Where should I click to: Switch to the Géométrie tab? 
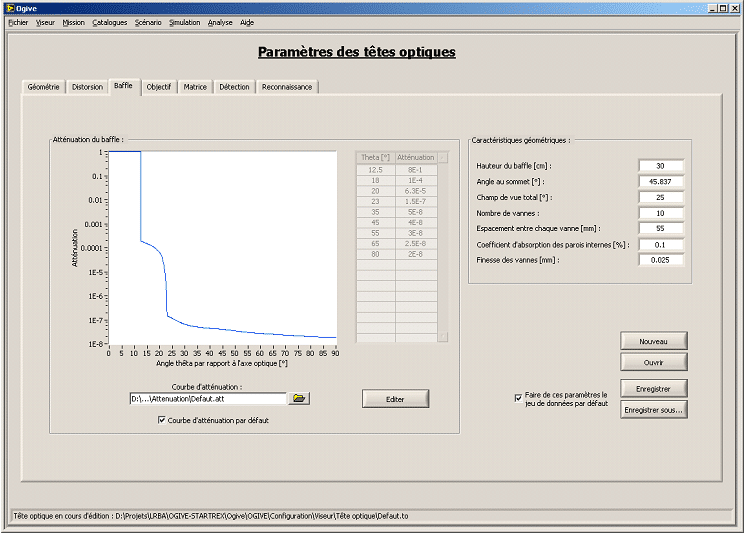pos(44,87)
